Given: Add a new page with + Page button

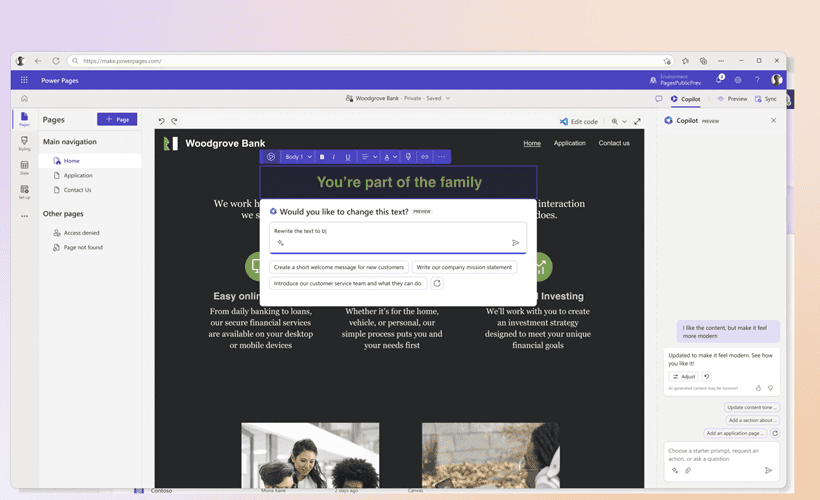Looking at the screenshot, I should [x=117, y=119].
